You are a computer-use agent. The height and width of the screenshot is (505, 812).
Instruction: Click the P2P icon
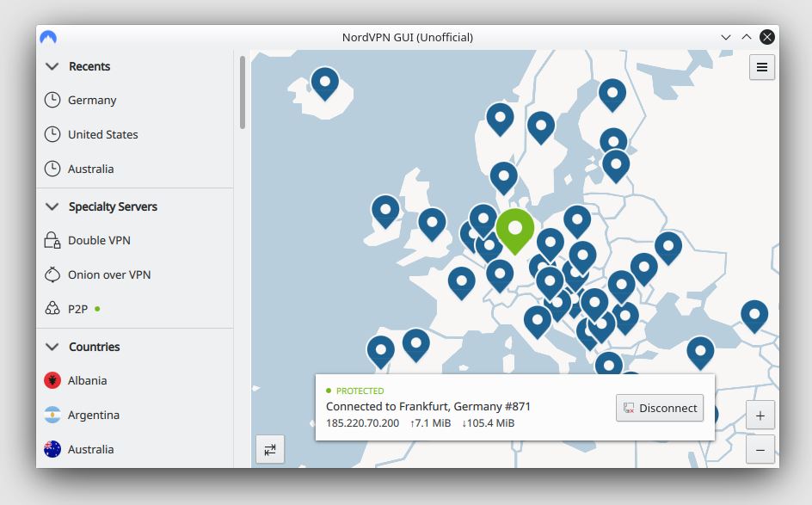click(x=52, y=309)
